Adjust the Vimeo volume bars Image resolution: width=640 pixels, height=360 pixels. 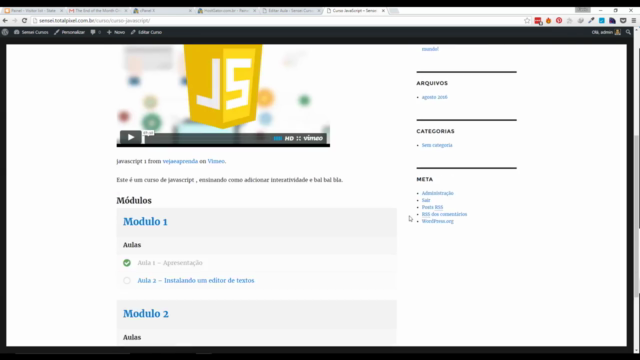(278, 138)
